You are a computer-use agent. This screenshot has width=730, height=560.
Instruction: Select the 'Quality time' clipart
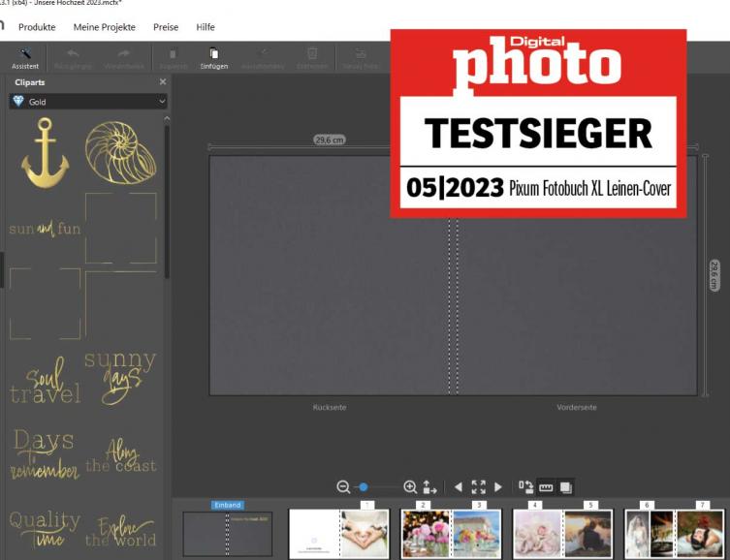tap(45, 529)
